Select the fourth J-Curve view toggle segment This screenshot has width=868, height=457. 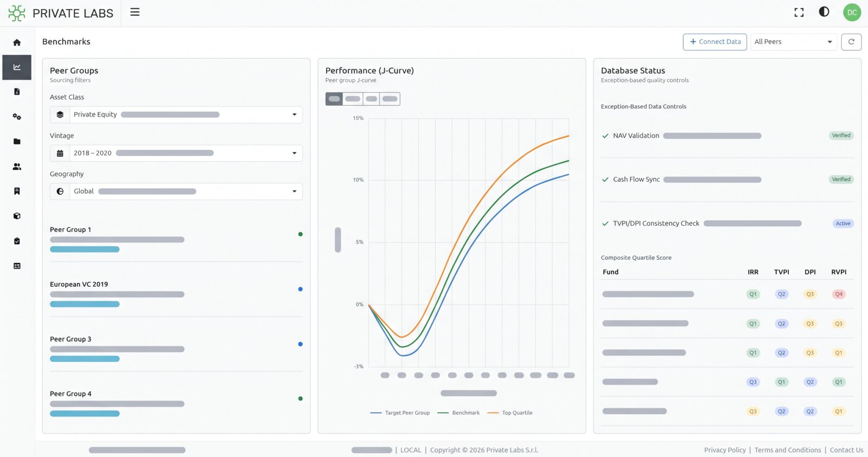coord(390,99)
